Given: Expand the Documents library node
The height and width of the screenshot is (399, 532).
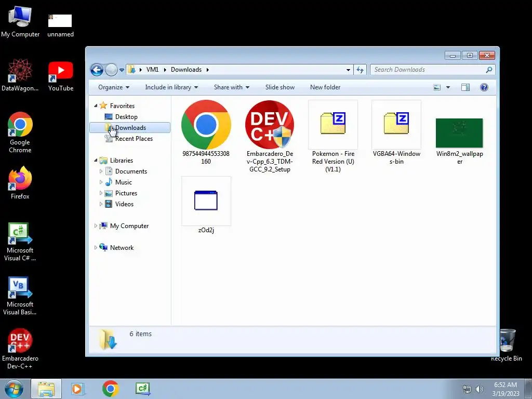Looking at the screenshot, I should coord(101,171).
